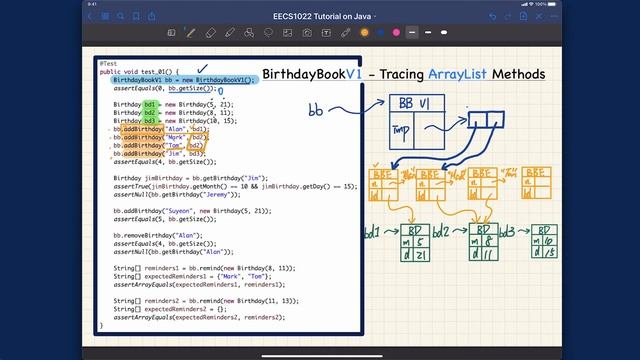
Task: Select the Image insert tool
Action: [288, 33]
